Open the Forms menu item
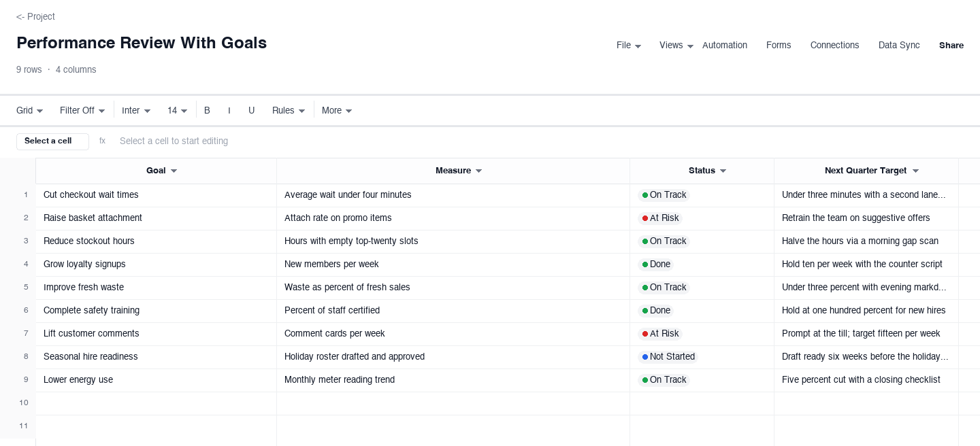The height and width of the screenshot is (446, 980). (779, 45)
